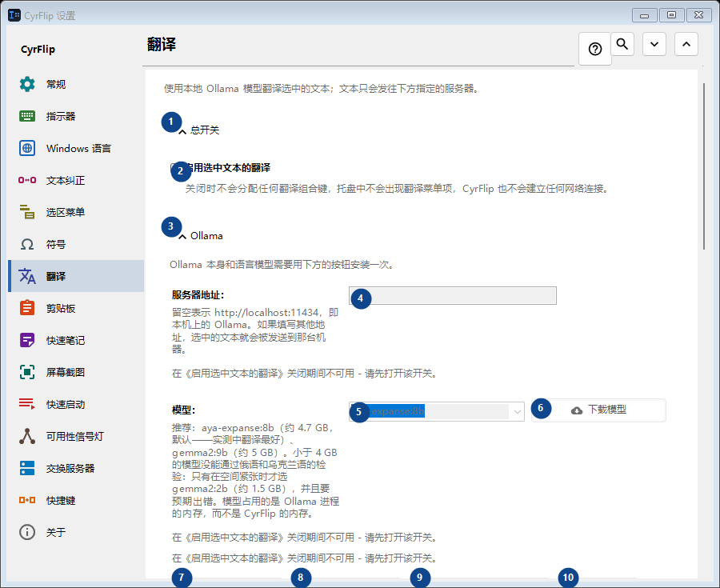Click the 快速启动 list icon
Image resolution: width=720 pixels, height=588 pixels.
(x=27, y=404)
